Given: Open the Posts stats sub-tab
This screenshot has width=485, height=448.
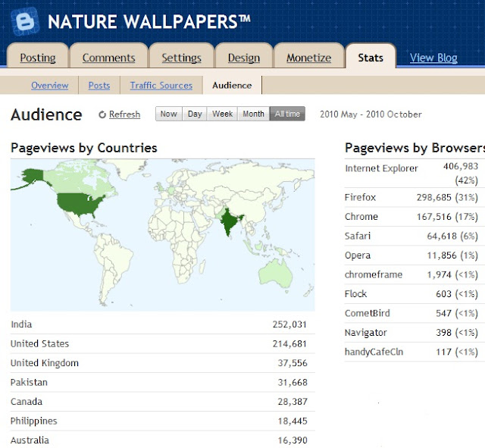Looking at the screenshot, I should pyautogui.click(x=99, y=86).
